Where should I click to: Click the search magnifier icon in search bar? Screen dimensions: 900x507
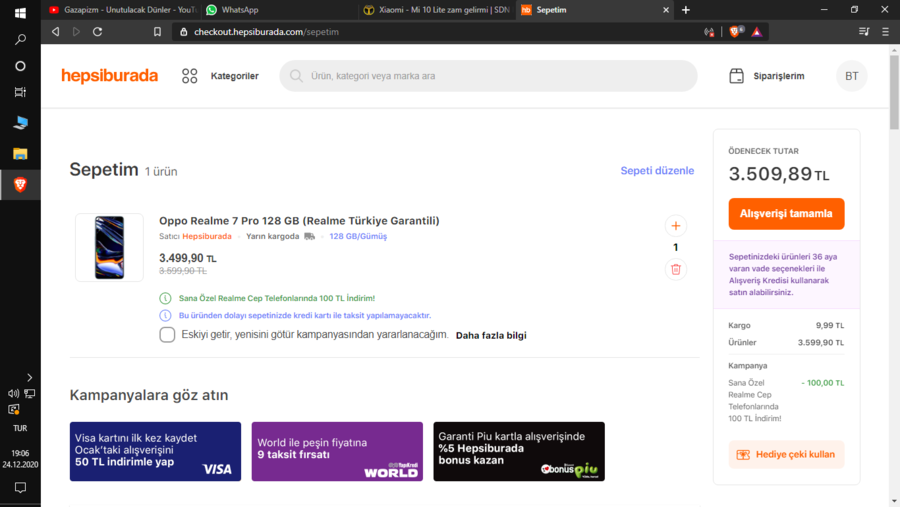pos(296,76)
